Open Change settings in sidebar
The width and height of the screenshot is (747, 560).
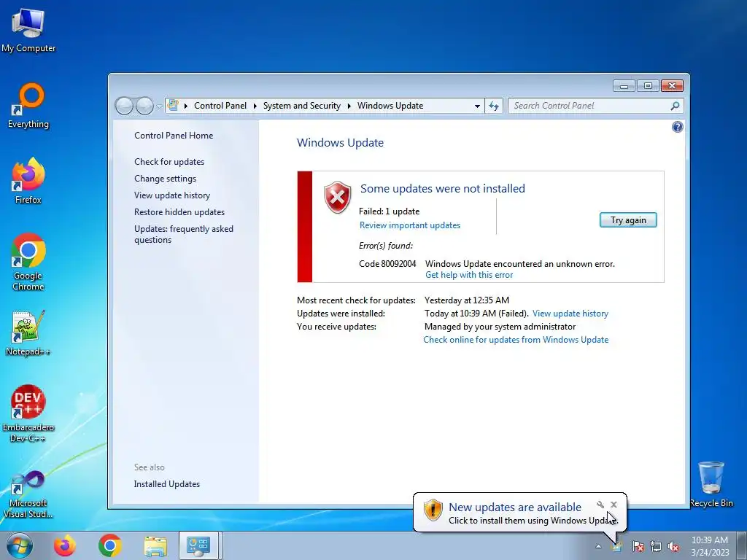coord(165,179)
